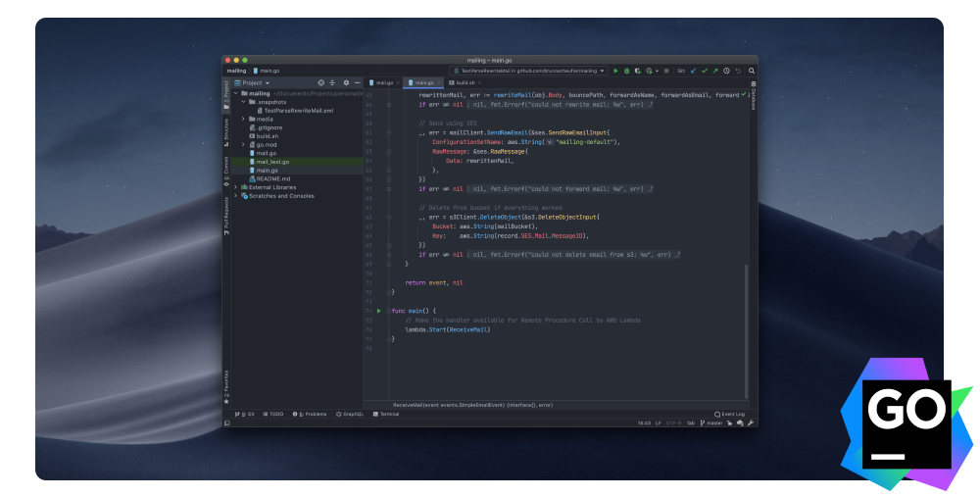Click the status bar inspections hat icon

coord(740,423)
